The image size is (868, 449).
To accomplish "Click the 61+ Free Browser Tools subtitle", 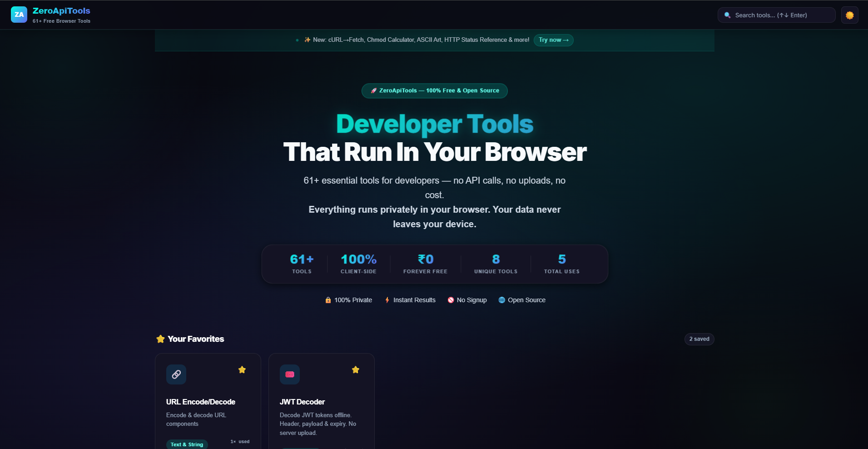I will (x=61, y=21).
